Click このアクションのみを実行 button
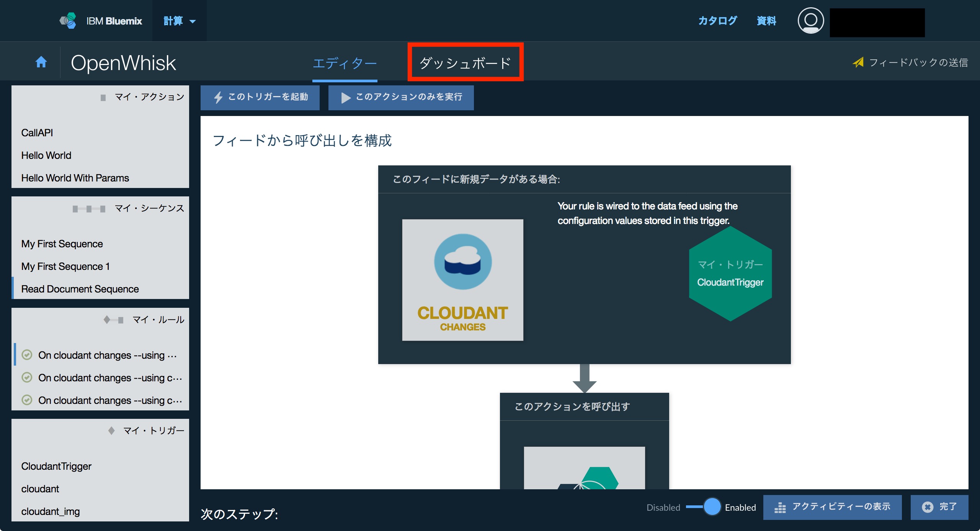This screenshot has width=980, height=531. [401, 98]
